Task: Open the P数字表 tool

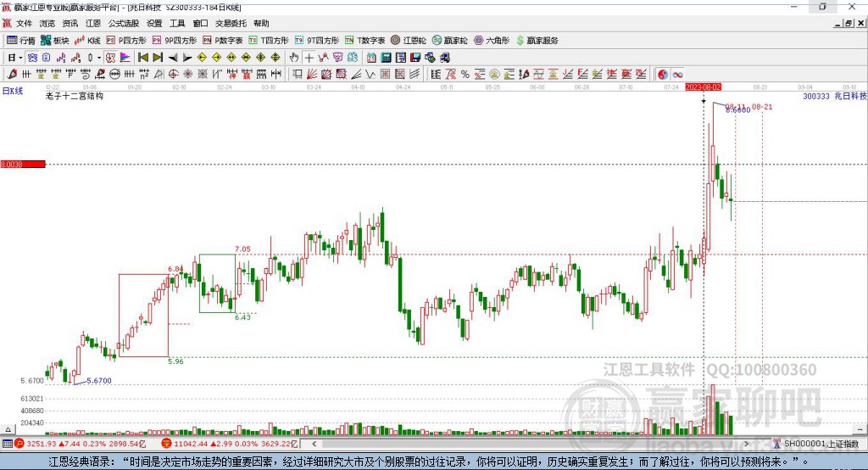Action: coord(223,41)
